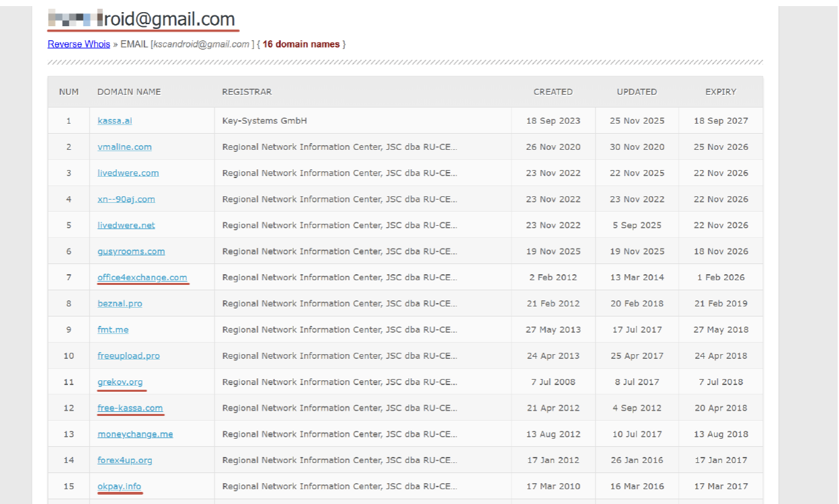Click the moneychange.me domain link
Image resolution: width=839 pixels, height=504 pixels.
tap(134, 434)
